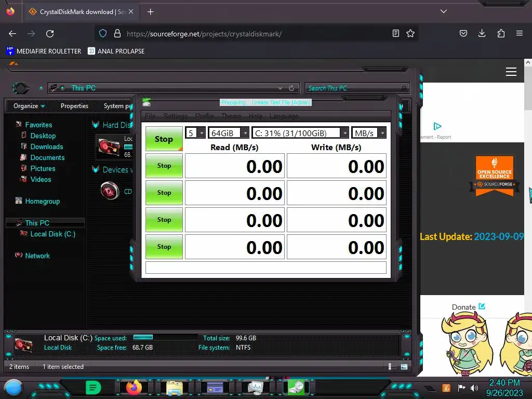This screenshot has width=532, height=399.
Task: Click the Windows Start orb
Action: coord(13,388)
